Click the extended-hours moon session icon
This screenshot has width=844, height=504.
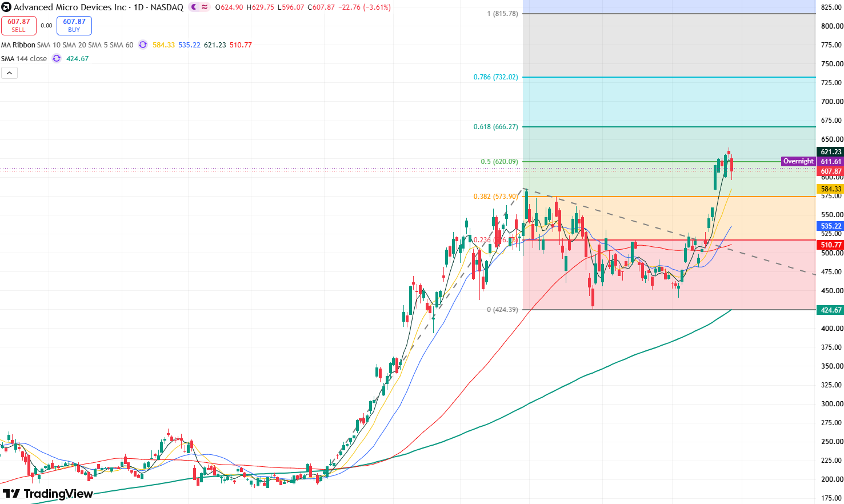click(x=194, y=7)
